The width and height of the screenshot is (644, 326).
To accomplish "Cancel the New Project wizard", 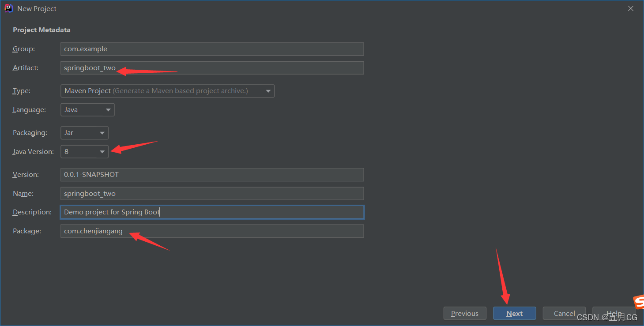I will 564,313.
